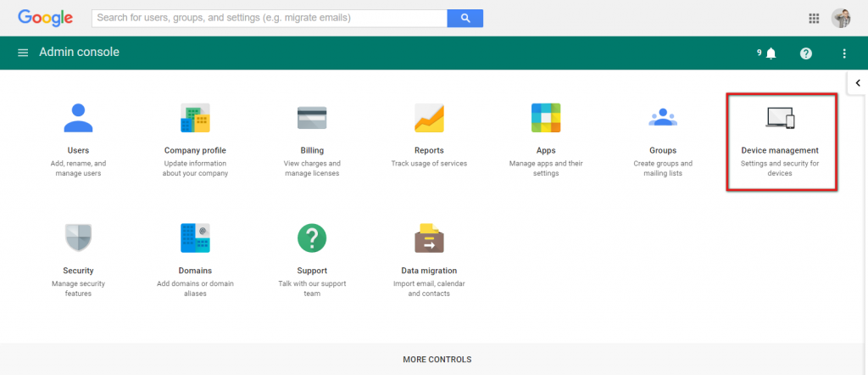Open the Device management icon
This screenshot has width=868, height=375.
780,118
